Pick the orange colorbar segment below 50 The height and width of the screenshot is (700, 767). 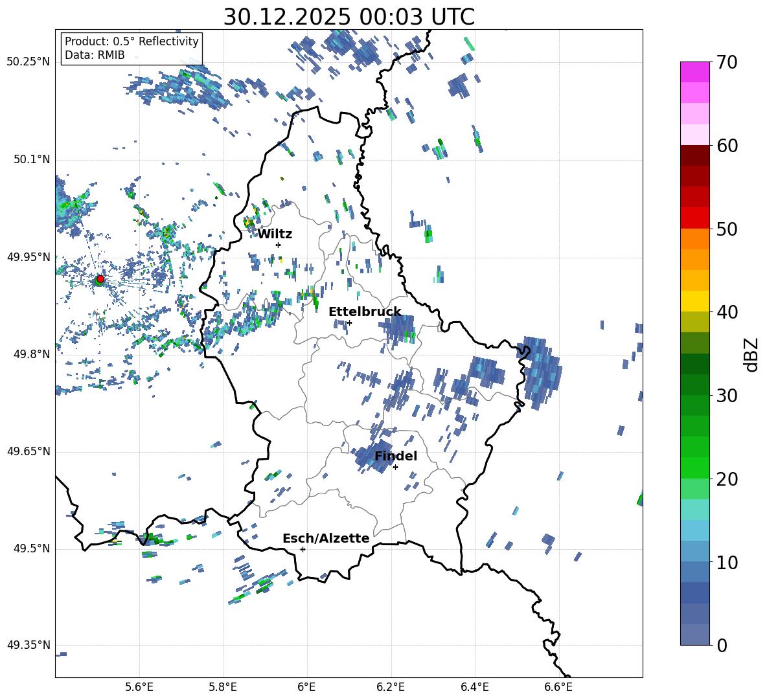pyautogui.click(x=694, y=239)
